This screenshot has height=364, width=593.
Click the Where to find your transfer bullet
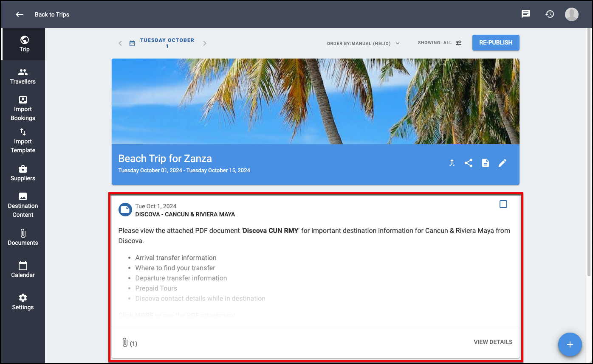tap(175, 268)
